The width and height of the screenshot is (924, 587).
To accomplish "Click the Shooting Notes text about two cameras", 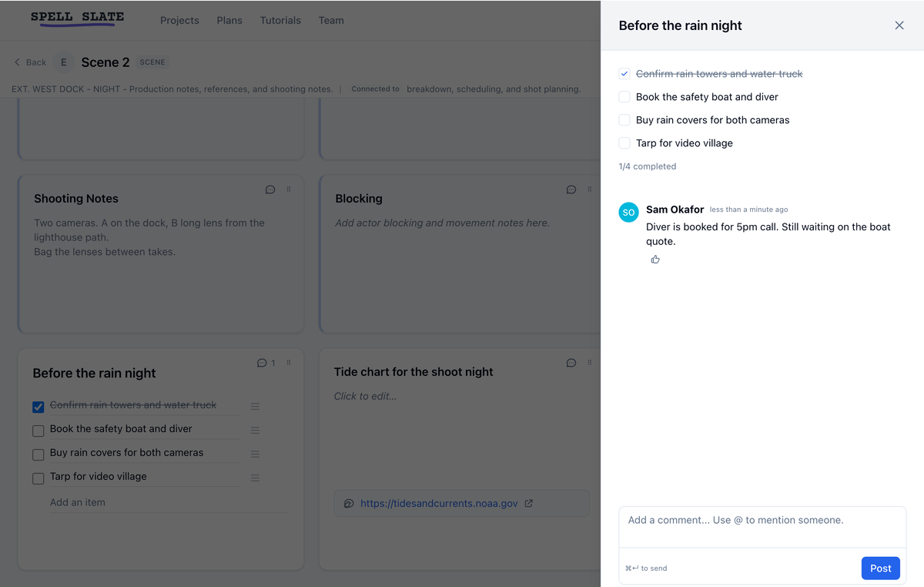I will pyautogui.click(x=149, y=237).
